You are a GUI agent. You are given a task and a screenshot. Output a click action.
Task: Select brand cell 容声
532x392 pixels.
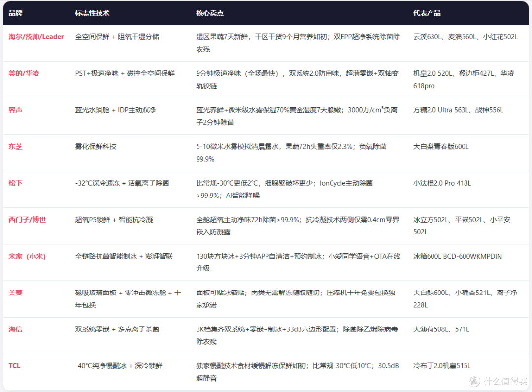[15, 110]
